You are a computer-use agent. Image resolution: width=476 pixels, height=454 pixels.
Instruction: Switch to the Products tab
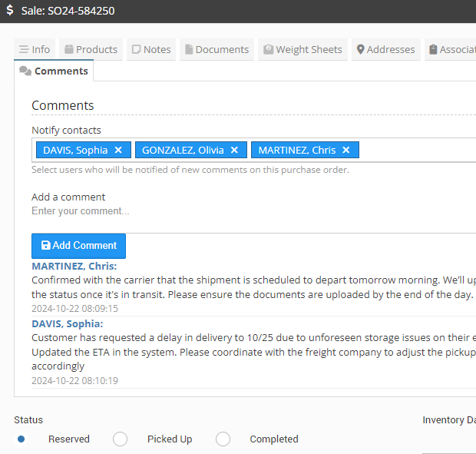(x=91, y=49)
